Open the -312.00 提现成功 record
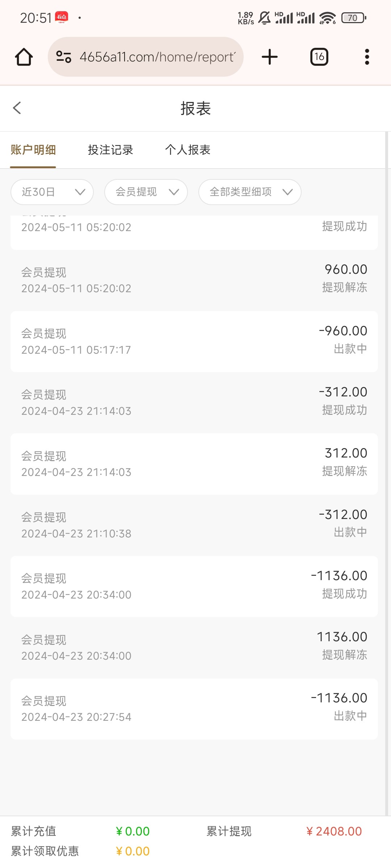 [194, 403]
